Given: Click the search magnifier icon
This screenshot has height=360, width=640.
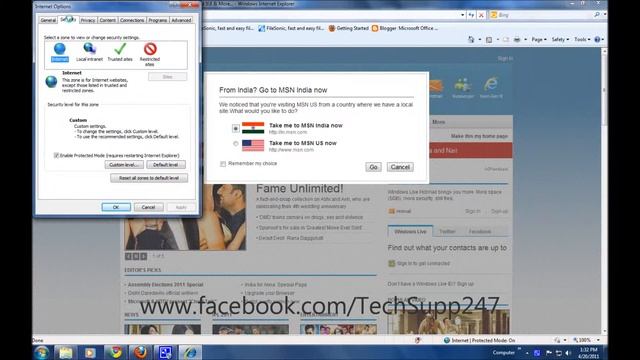Looking at the screenshot, I should (597, 15).
